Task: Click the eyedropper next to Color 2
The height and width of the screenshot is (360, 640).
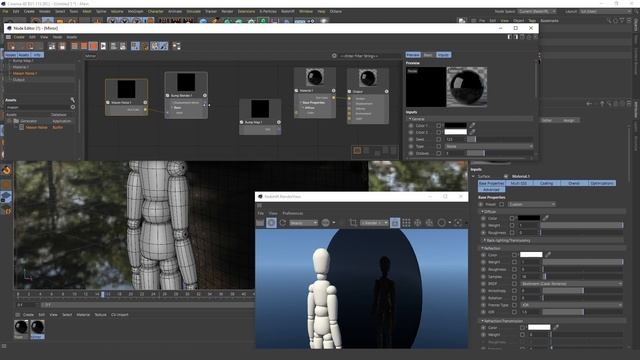Action: [x=472, y=132]
